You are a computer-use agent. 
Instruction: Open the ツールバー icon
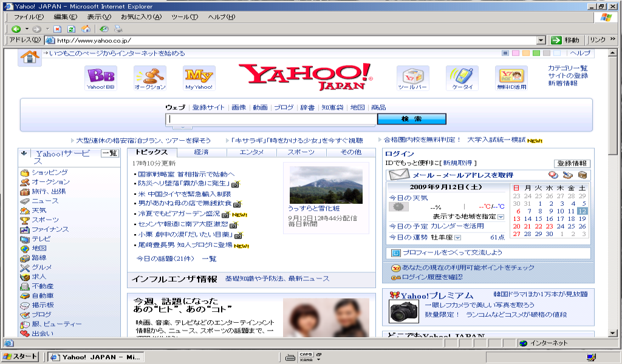pyautogui.click(x=412, y=78)
